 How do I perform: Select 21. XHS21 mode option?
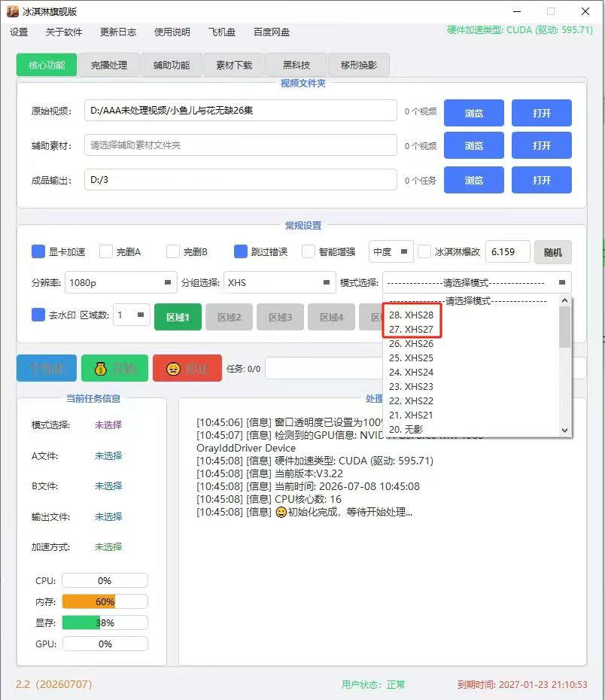tap(471, 415)
